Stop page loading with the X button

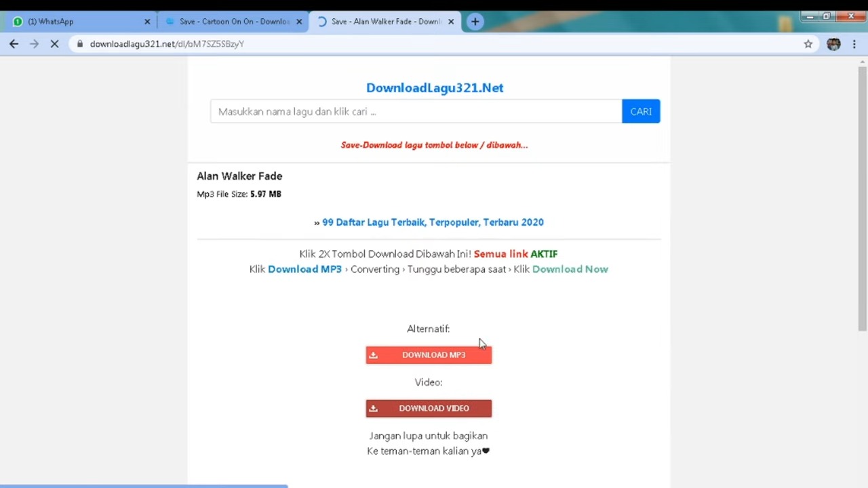pyautogui.click(x=55, y=43)
